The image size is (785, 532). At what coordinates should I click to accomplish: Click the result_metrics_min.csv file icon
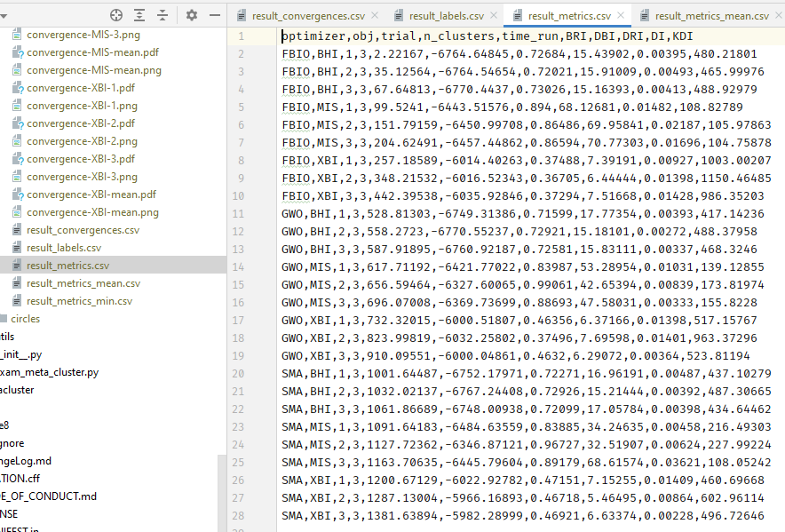pos(17,301)
